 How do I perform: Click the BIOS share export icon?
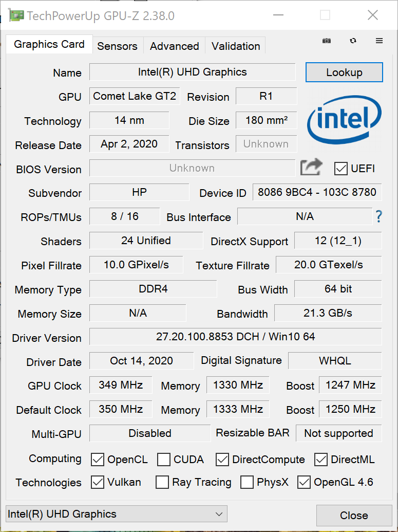[311, 168]
